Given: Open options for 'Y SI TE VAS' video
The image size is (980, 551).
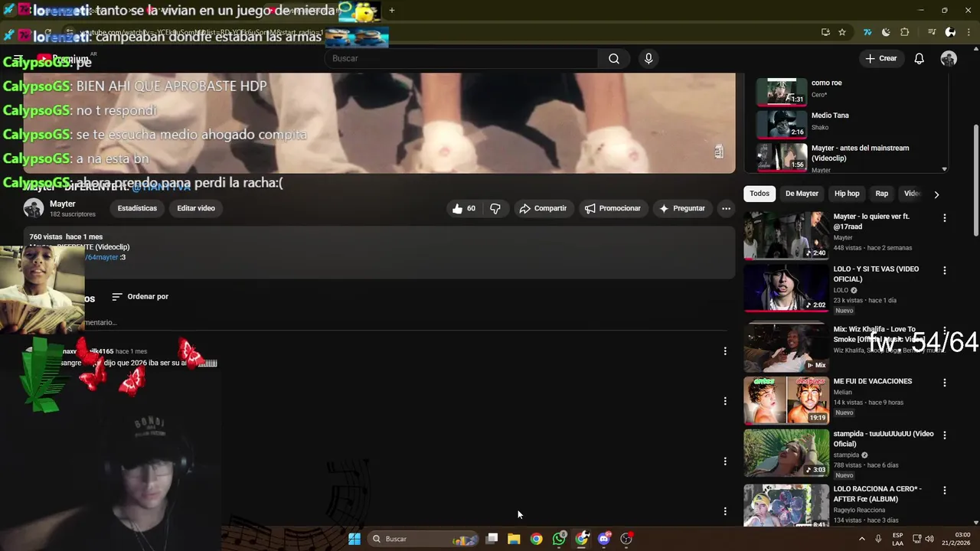Looking at the screenshot, I should (x=944, y=271).
